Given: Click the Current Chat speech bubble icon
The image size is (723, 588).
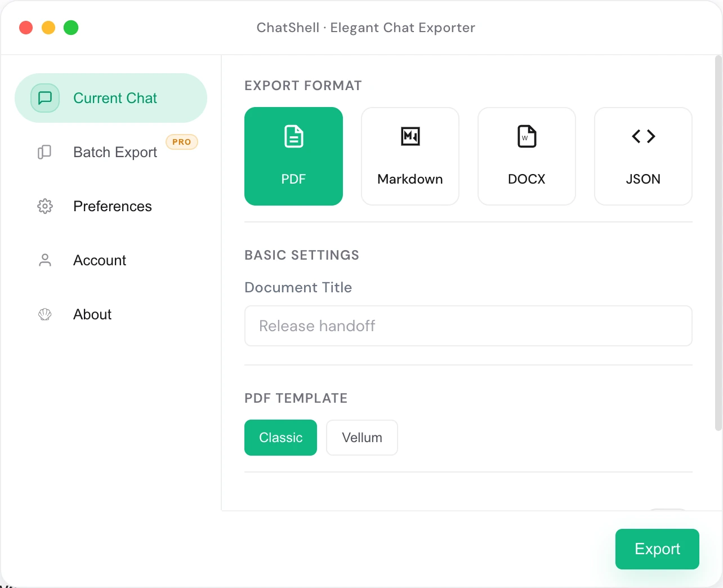Looking at the screenshot, I should (x=45, y=98).
